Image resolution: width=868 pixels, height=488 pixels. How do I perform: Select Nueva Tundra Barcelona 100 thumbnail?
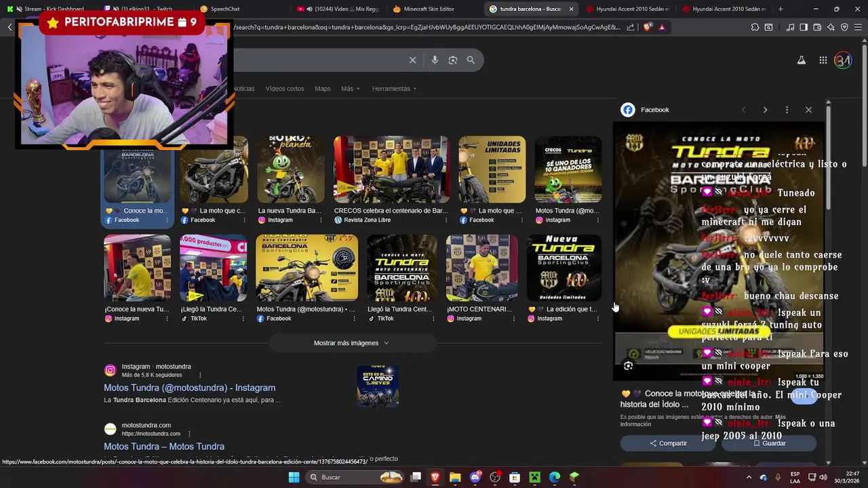click(564, 268)
